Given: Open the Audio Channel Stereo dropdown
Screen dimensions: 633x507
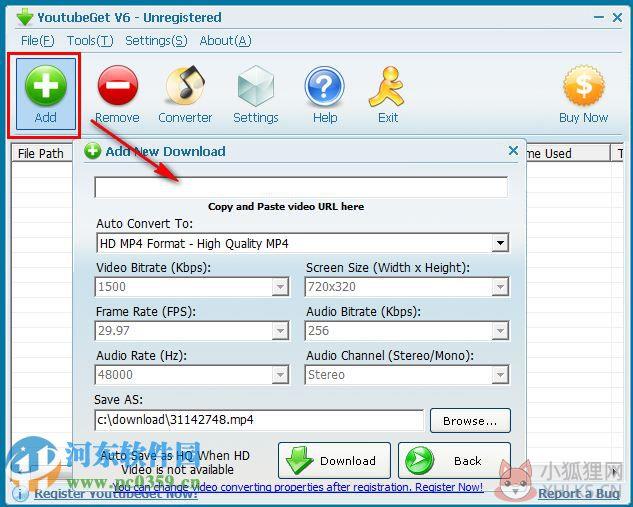Looking at the screenshot, I should point(500,375).
